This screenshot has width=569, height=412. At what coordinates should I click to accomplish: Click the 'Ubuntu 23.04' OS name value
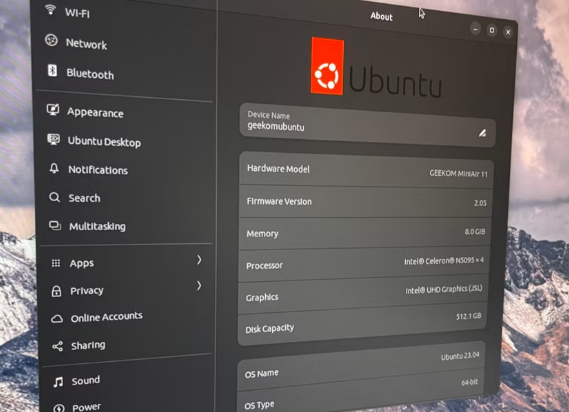460,356
